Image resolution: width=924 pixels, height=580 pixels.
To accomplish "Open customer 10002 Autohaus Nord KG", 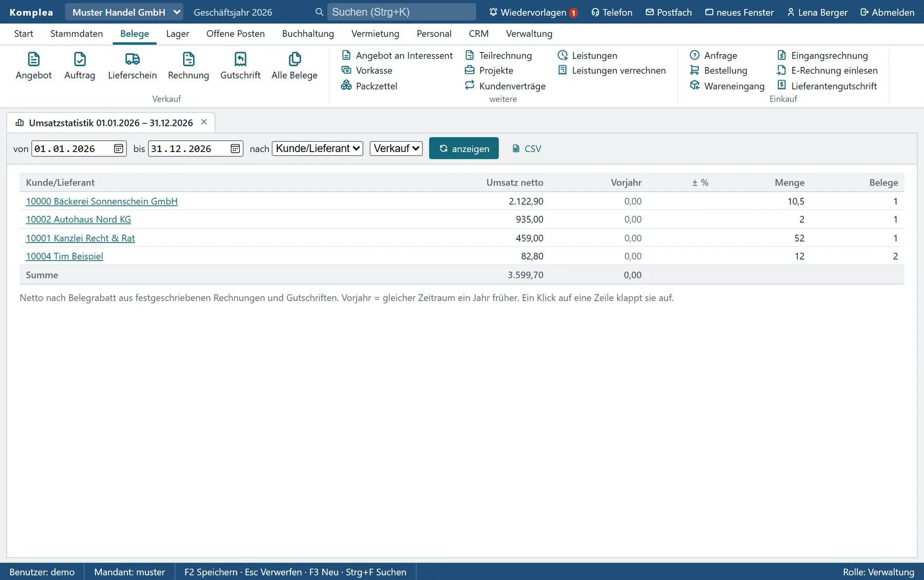I will (x=79, y=219).
